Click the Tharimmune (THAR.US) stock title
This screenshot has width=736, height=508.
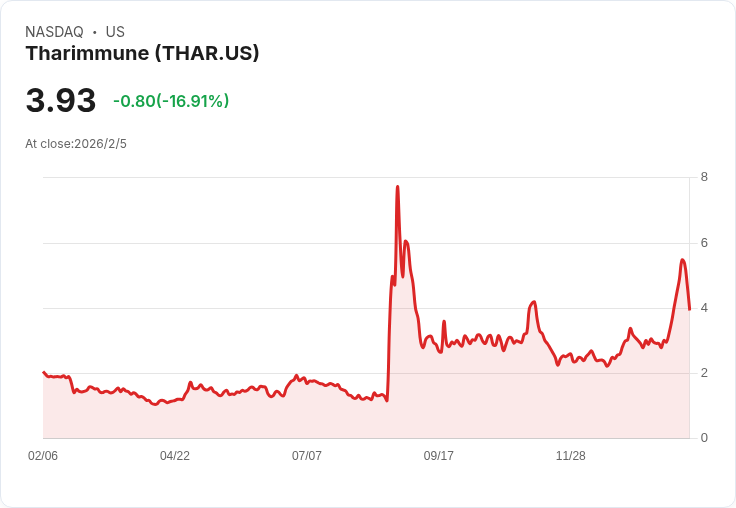coord(142,53)
